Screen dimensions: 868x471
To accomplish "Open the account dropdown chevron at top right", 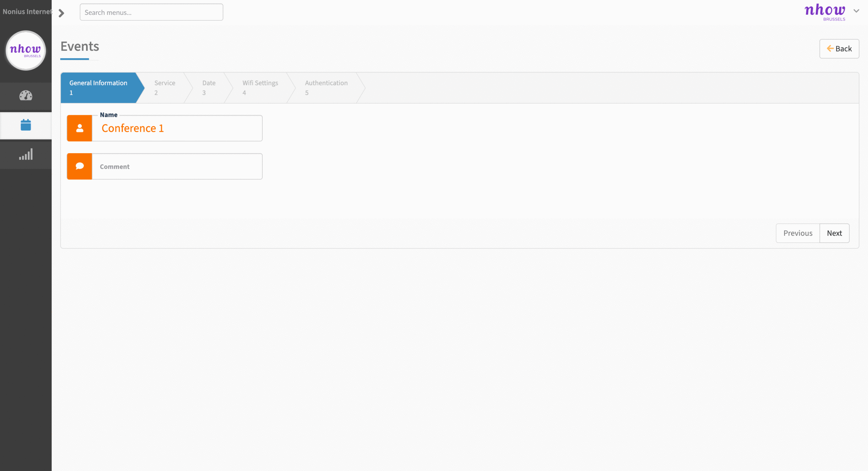I will (856, 11).
